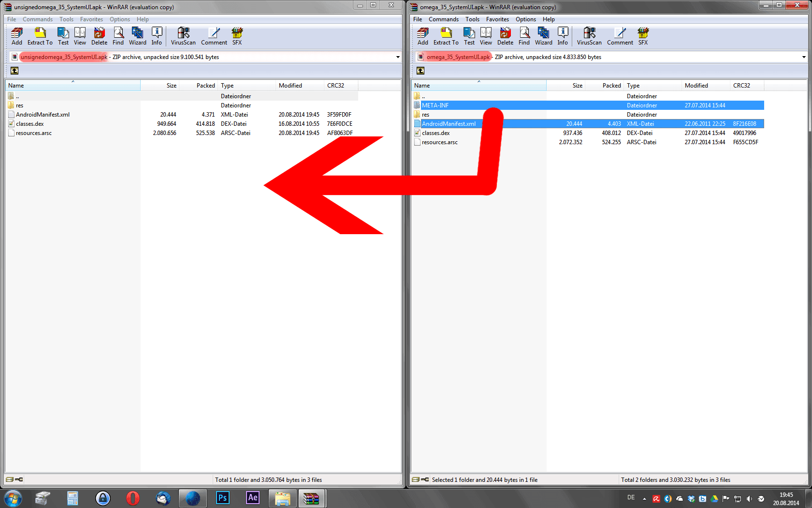Click Find icon in unsignedomega window
Screen dimensions: 812x508
click(x=118, y=36)
